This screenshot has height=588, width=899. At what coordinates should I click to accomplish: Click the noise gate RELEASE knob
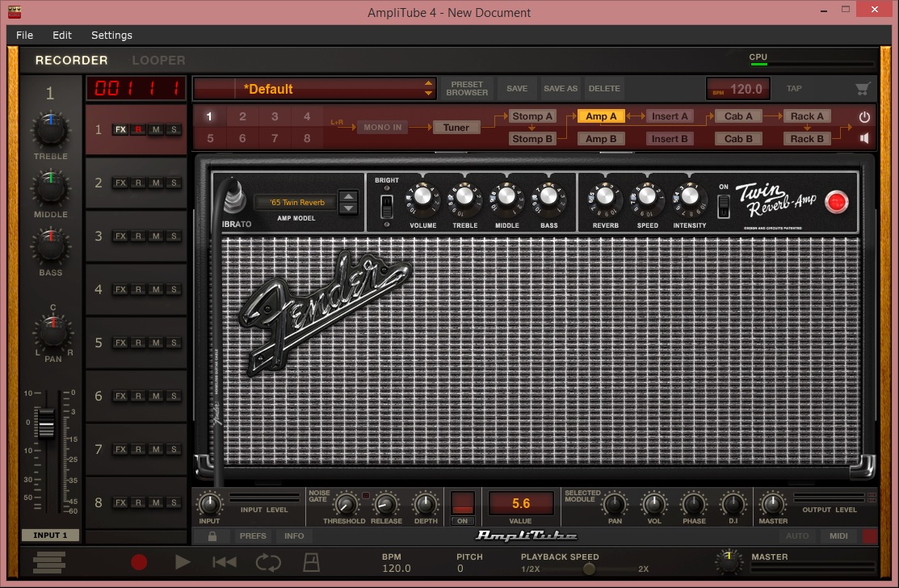coord(386,504)
